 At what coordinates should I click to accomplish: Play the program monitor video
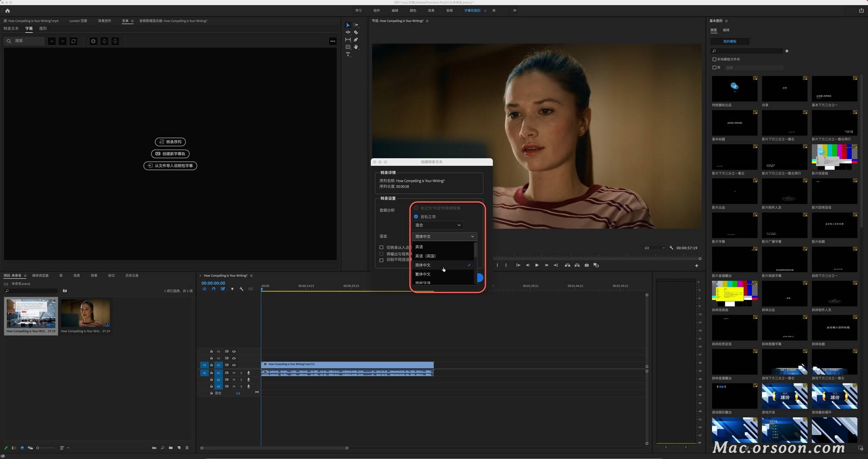coord(537,265)
